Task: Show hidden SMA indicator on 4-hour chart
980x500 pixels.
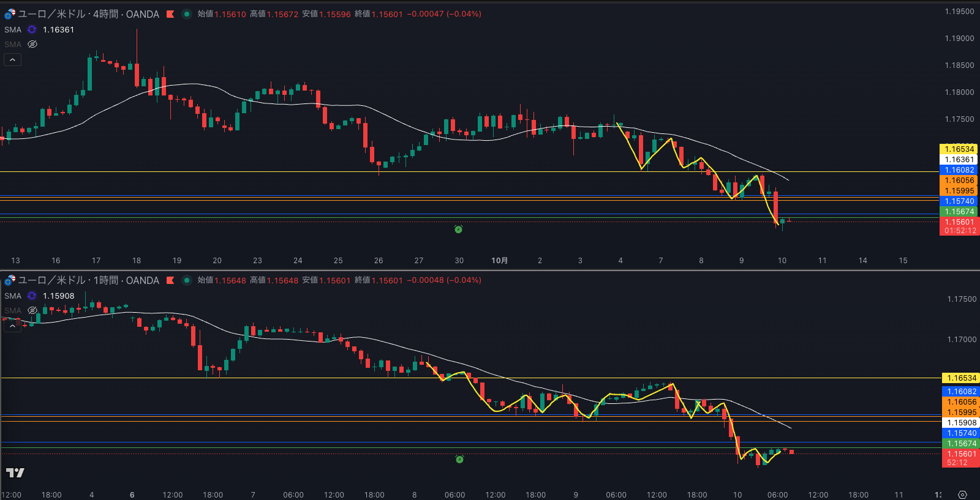Action: [x=32, y=44]
